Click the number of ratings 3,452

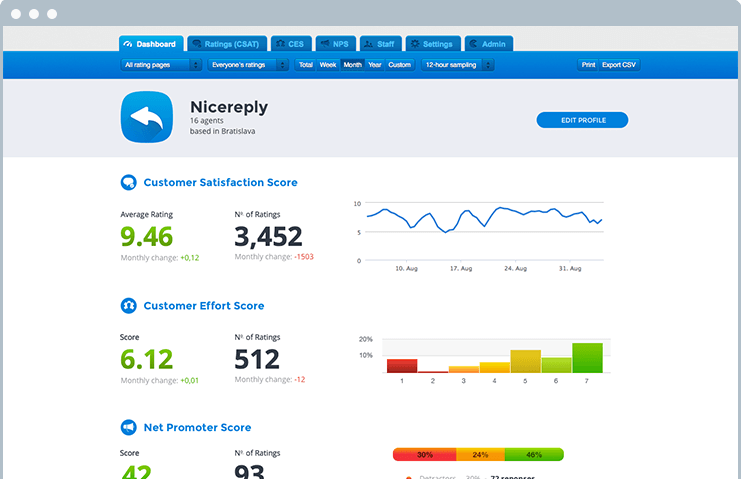[x=268, y=236]
